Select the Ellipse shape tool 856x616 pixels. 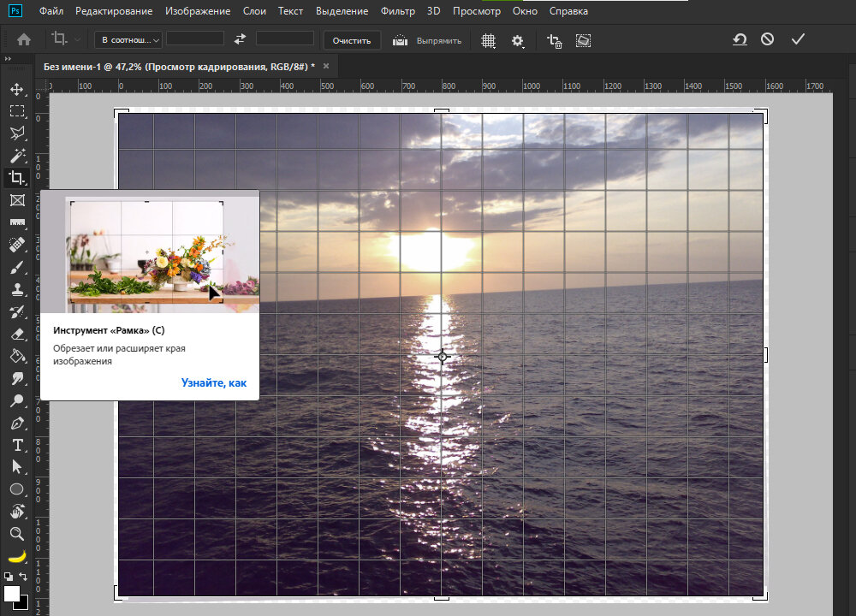coord(17,489)
